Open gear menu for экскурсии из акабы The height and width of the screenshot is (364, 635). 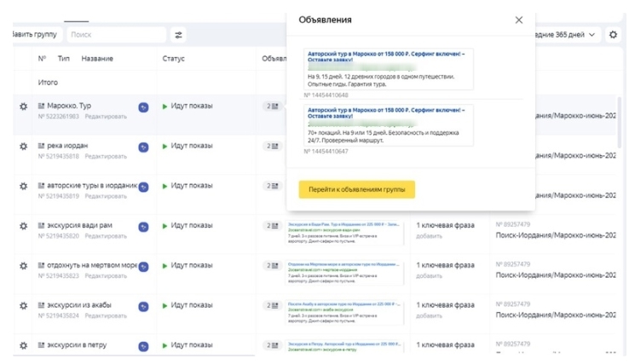(x=24, y=305)
